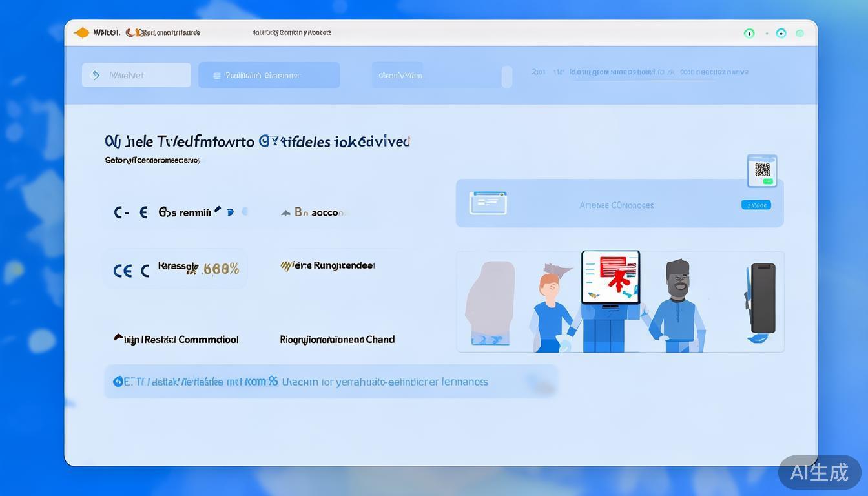Click the first green ring control in the title bar
Image resolution: width=868 pixels, height=496 pixels.
(749, 34)
